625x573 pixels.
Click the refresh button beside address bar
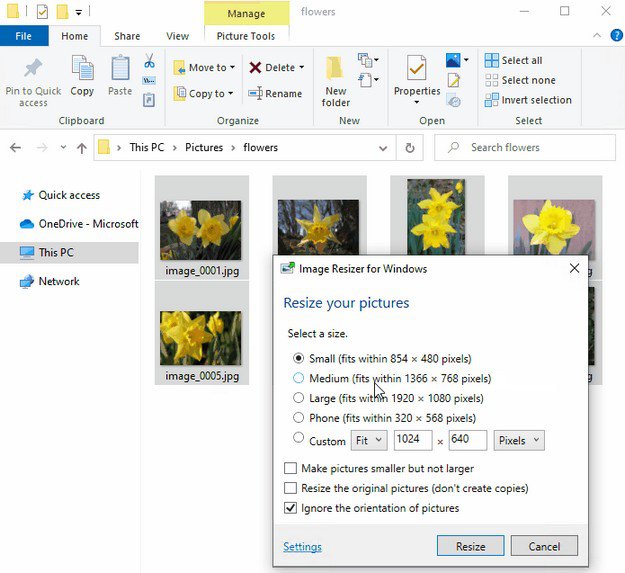click(409, 148)
